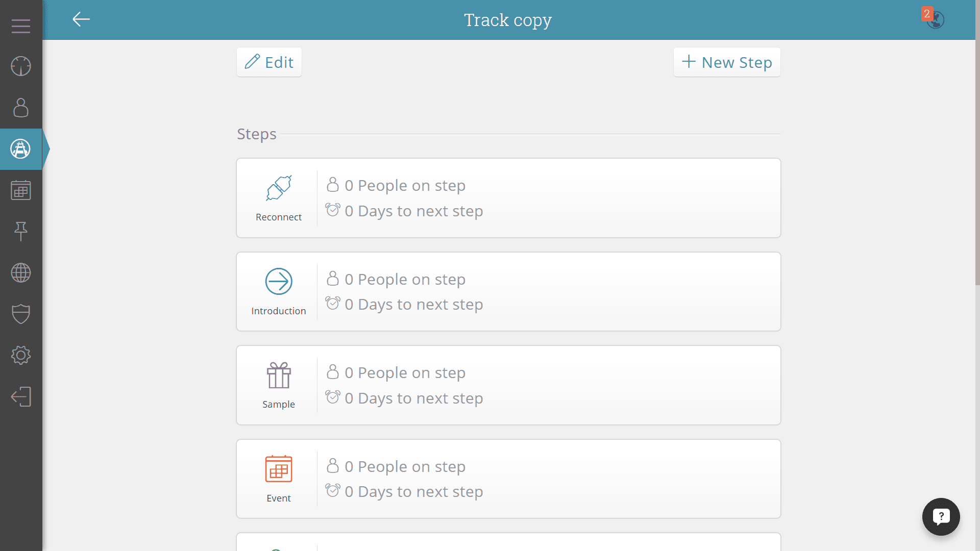Click the logout icon in sidebar

[x=21, y=396]
